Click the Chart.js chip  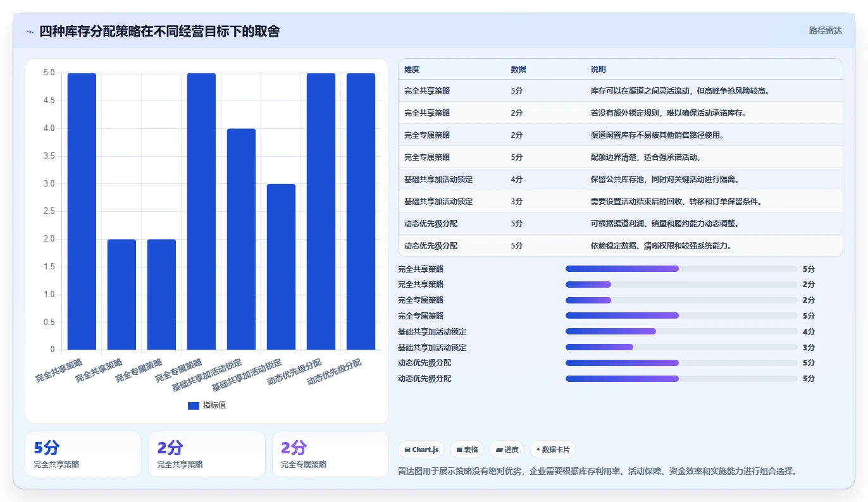[421, 450]
